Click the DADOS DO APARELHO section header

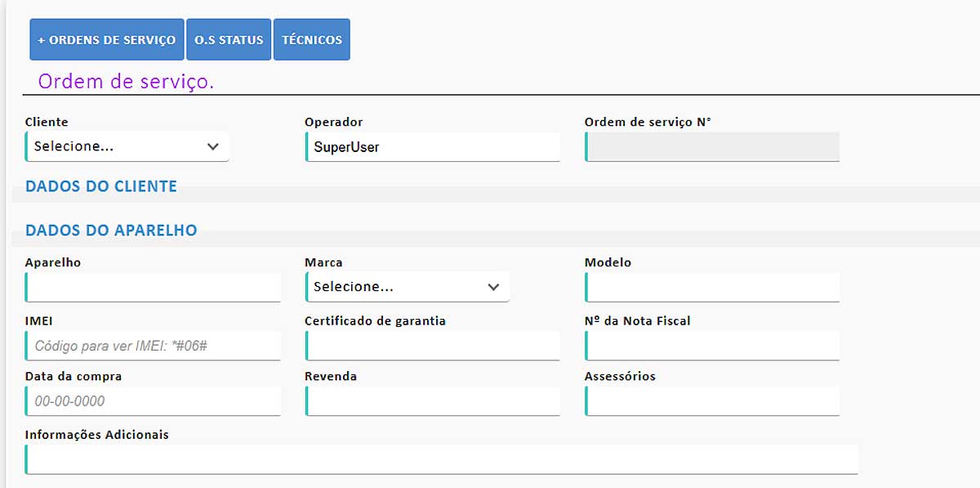point(111,230)
